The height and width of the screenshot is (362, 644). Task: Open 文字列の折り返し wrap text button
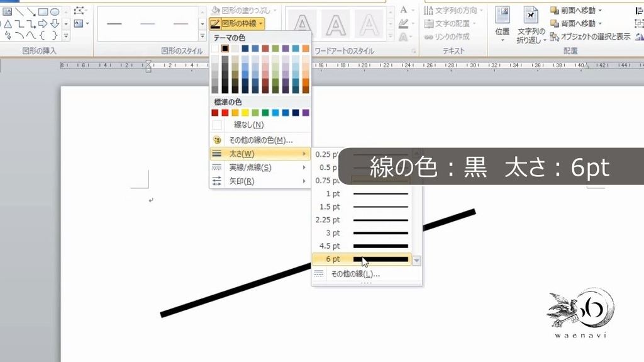click(x=531, y=25)
